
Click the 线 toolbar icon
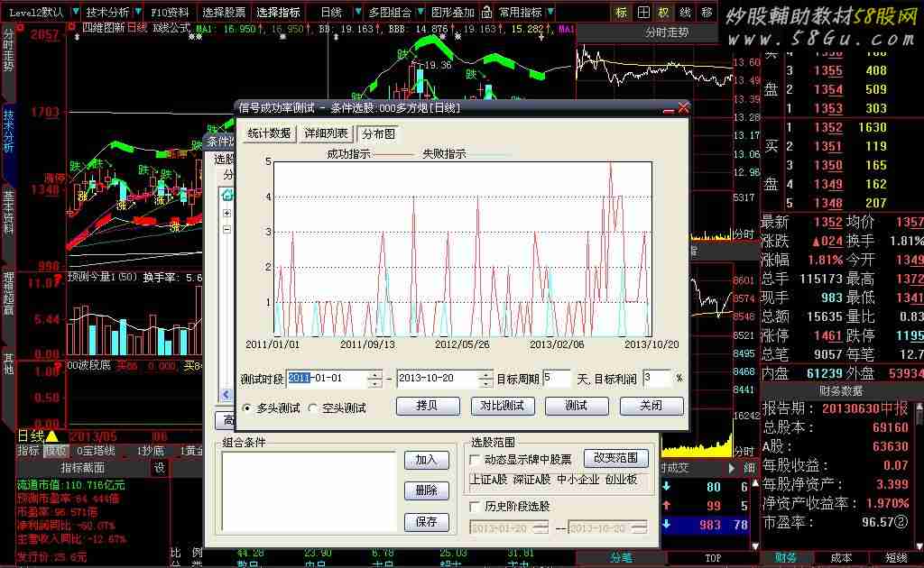tap(686, 13)
